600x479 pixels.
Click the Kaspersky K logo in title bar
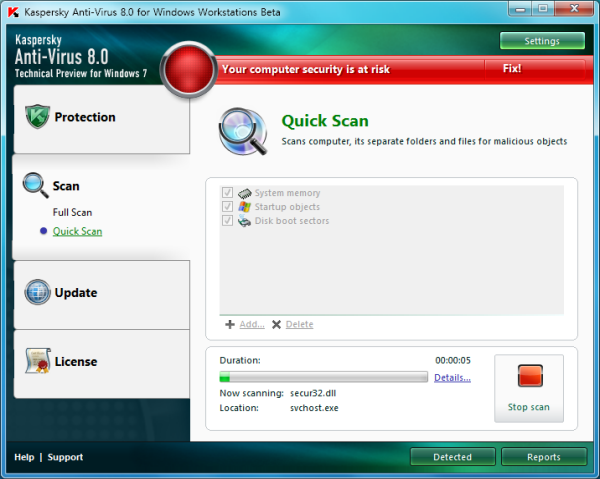coord(13,12)
